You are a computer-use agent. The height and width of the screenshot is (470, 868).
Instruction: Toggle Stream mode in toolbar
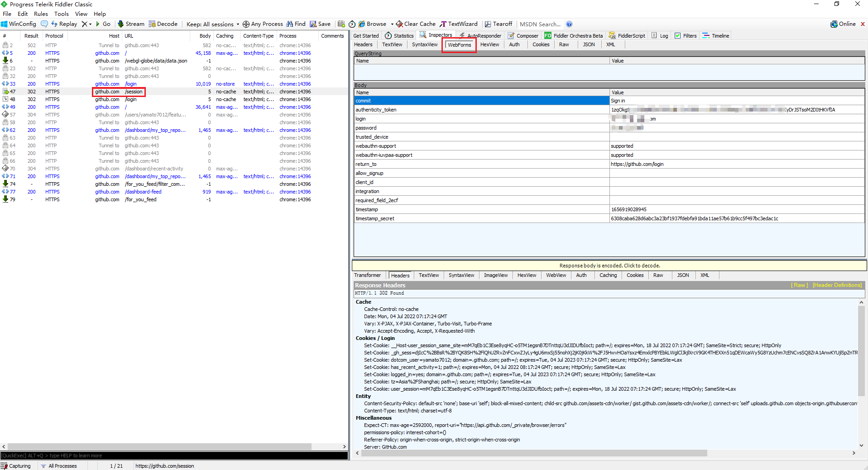(x=131, y=24)
